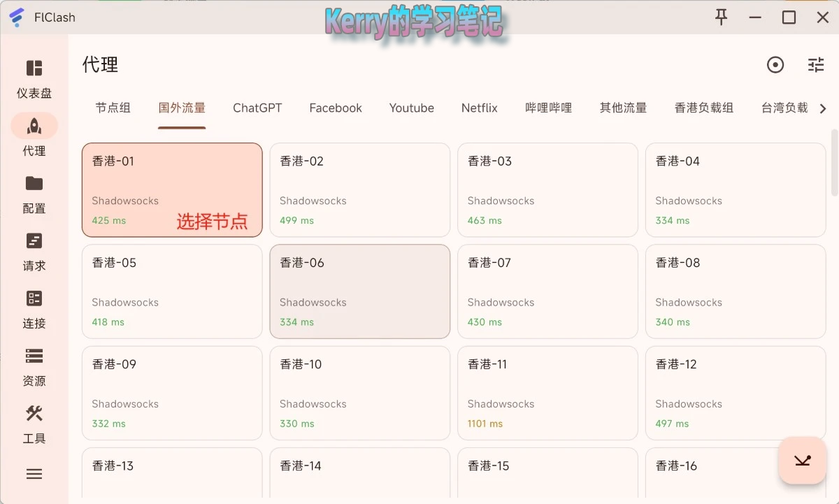The height and width of the screenshot is (504, 839).
Task: Choose the 香港-10 node card
Action: (x=360, y=393)
